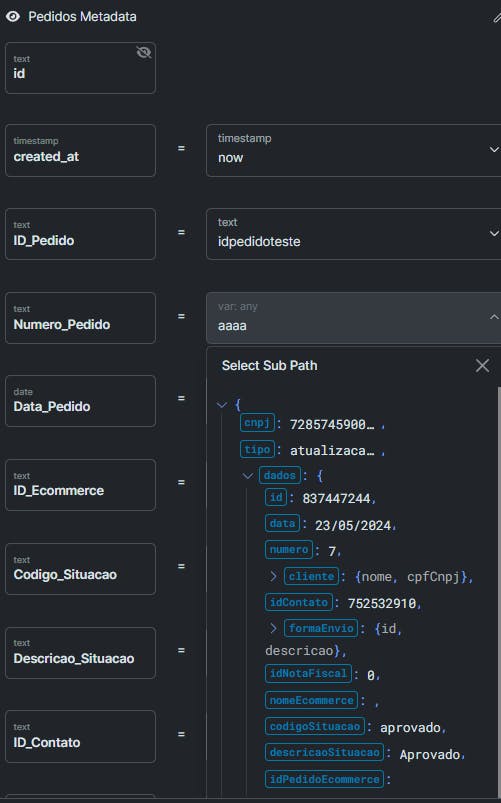Select the tipo key tag
The height and width of the screenshot is (803, 501).
click(257, 450)
